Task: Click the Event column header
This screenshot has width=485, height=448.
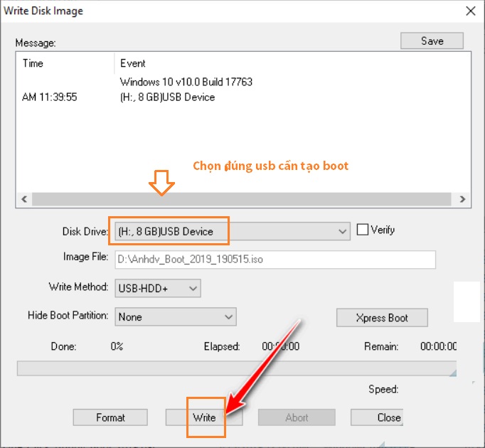Action: (133, 63)
